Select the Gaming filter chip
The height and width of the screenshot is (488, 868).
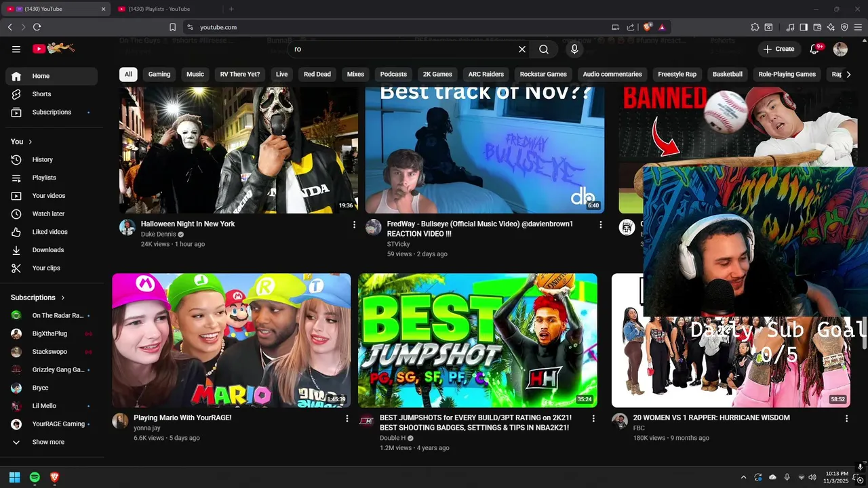pos(159,74)
